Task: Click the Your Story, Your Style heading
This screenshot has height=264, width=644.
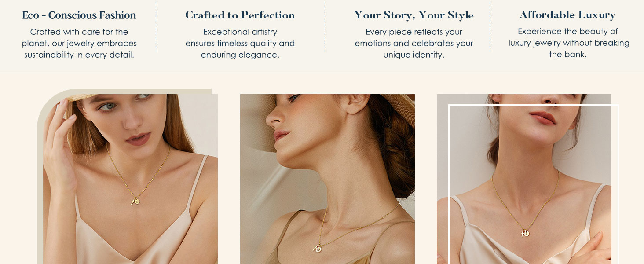Action: (x=414, y=15)
